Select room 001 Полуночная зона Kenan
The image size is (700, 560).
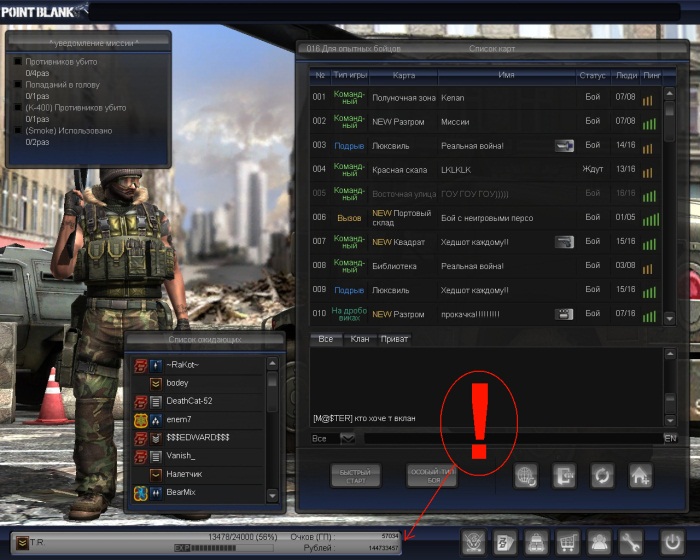click(486, 97)
